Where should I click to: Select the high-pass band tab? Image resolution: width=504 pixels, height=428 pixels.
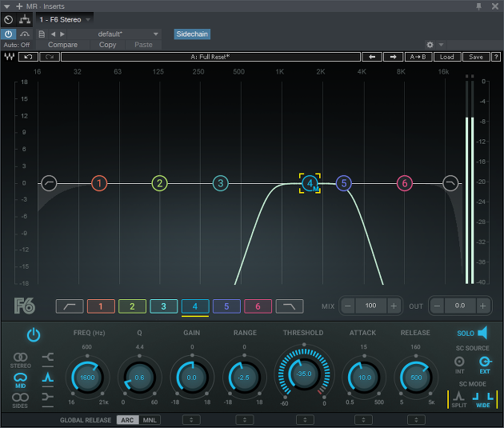pos(70,306)
